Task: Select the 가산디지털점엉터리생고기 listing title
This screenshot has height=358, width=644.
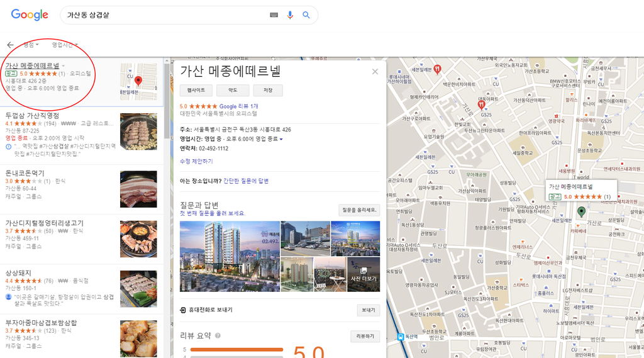Action: pos(45,223)
